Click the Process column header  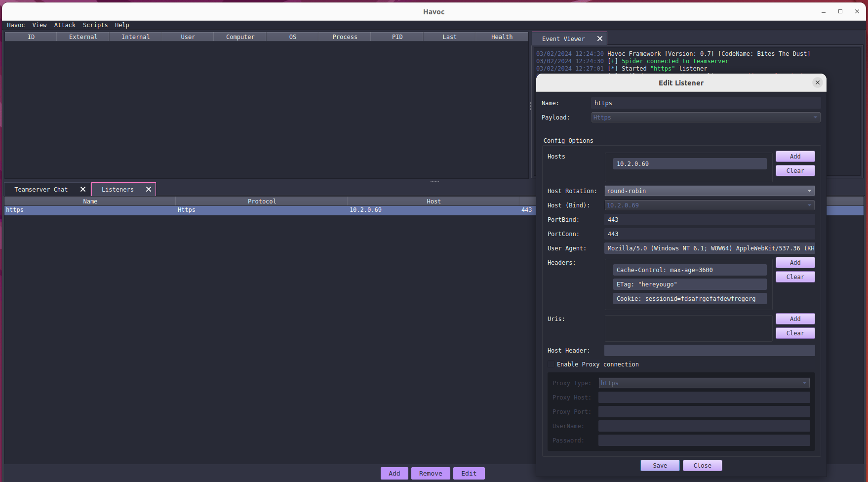point(345,37)
